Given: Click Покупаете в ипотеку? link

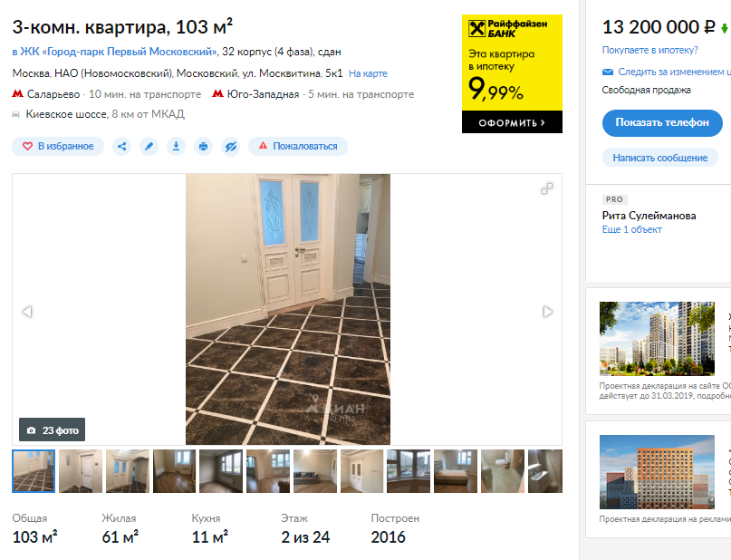Looking at the screenshot, I should pyautogui.click(x=649, y=50).
